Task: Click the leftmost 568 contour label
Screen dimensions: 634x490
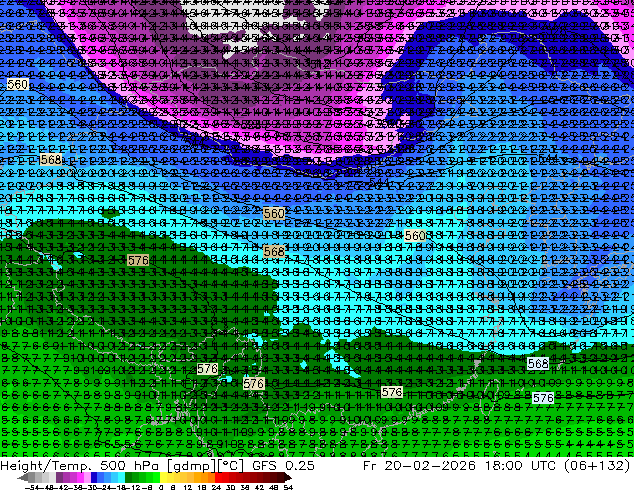Action: (51, 160)
